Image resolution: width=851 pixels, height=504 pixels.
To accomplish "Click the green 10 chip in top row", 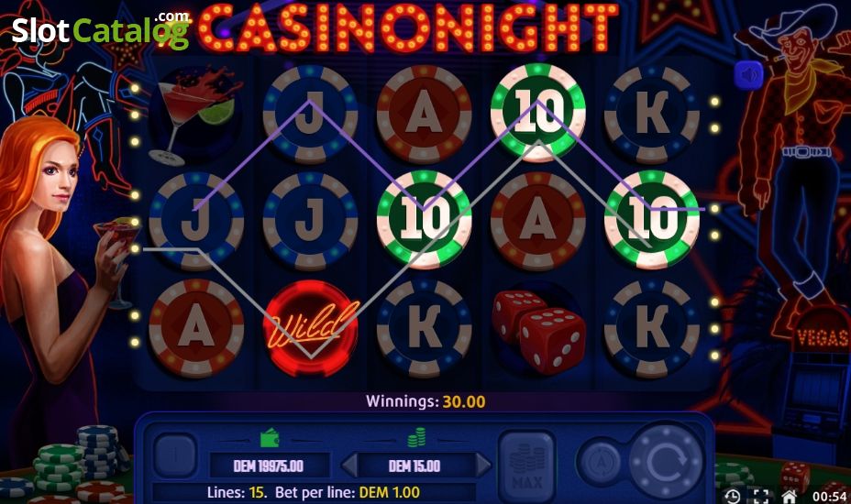I will point(538,113).
